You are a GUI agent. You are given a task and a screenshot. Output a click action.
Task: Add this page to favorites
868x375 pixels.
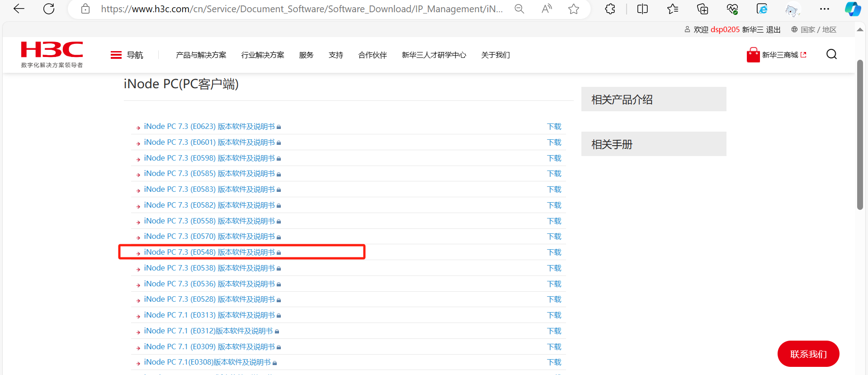[574, 9]
